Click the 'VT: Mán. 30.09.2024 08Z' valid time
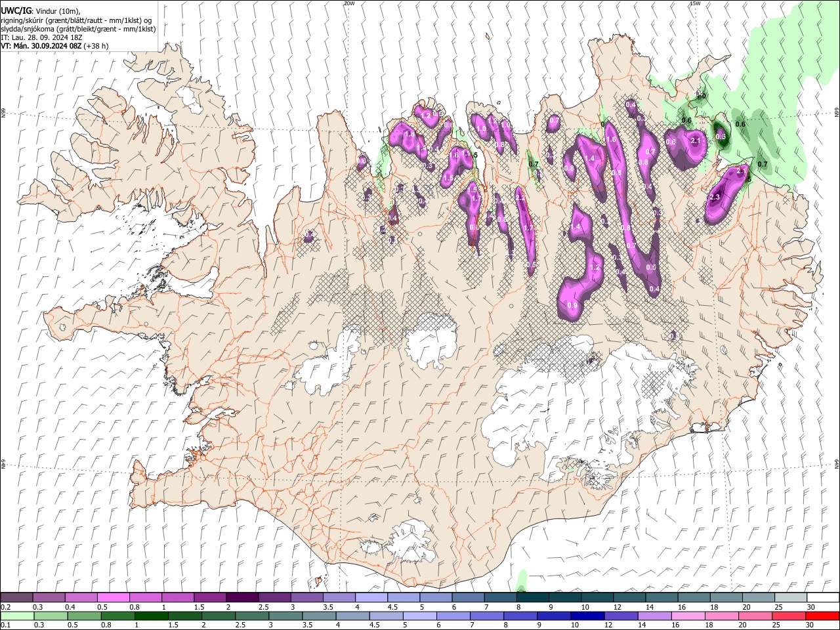The image size is (840, 630). pos(41,46)
